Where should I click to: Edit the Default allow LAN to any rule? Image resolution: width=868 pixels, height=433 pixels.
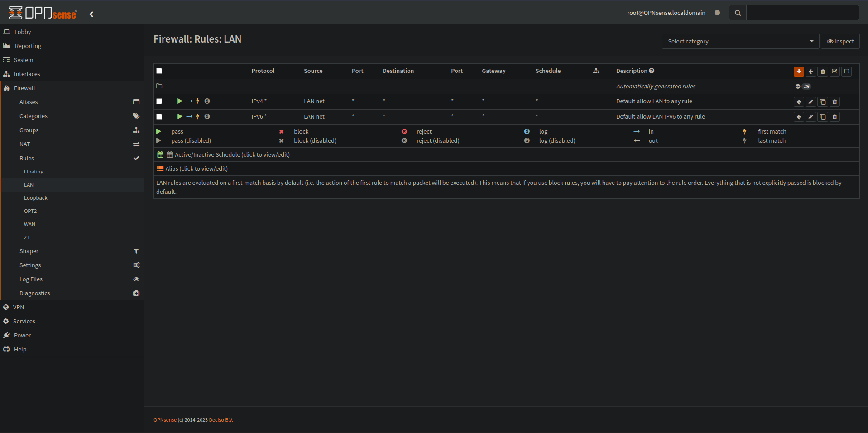pyautogui.click(x=811, y=102)
